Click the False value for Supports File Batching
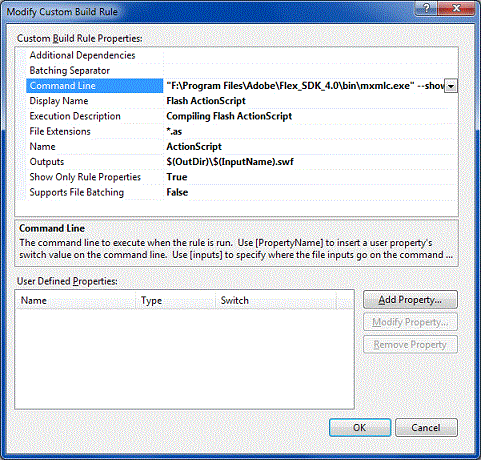This screenshot has width=481, height=460. tap(177, 192)
